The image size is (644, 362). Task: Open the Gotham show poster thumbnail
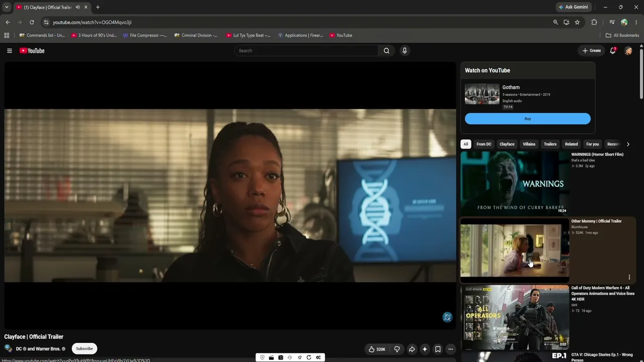point(482,94)
